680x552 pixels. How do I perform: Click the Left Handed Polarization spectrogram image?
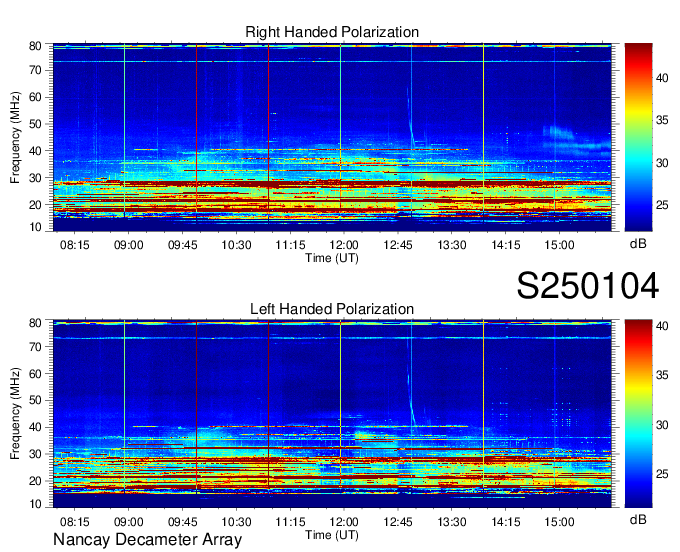tap(332, 414)
